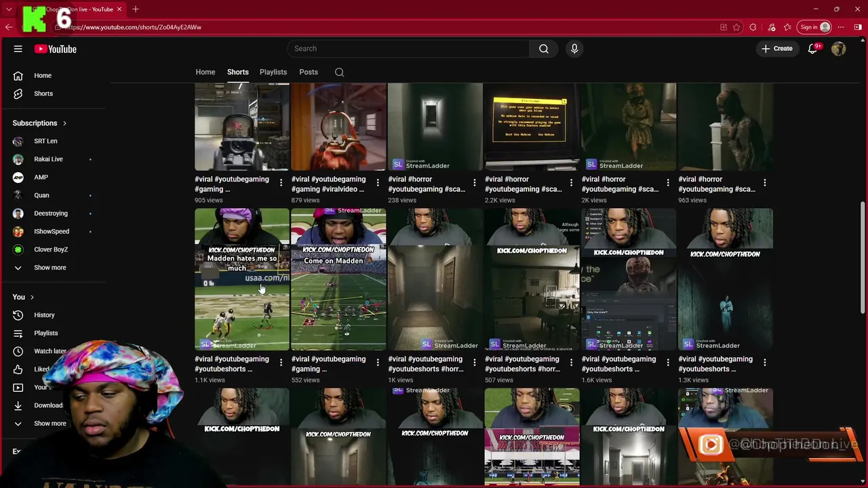Play the 'Madden hates me so much' short
The image size is (868, 488).
click(x=242, y=279)
